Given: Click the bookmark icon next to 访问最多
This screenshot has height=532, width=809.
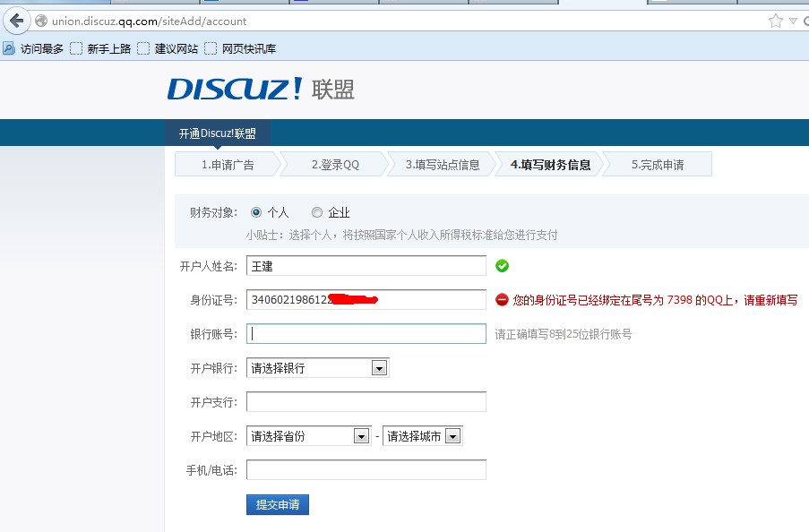Looking at the screenshot, I should pos(9,48).
